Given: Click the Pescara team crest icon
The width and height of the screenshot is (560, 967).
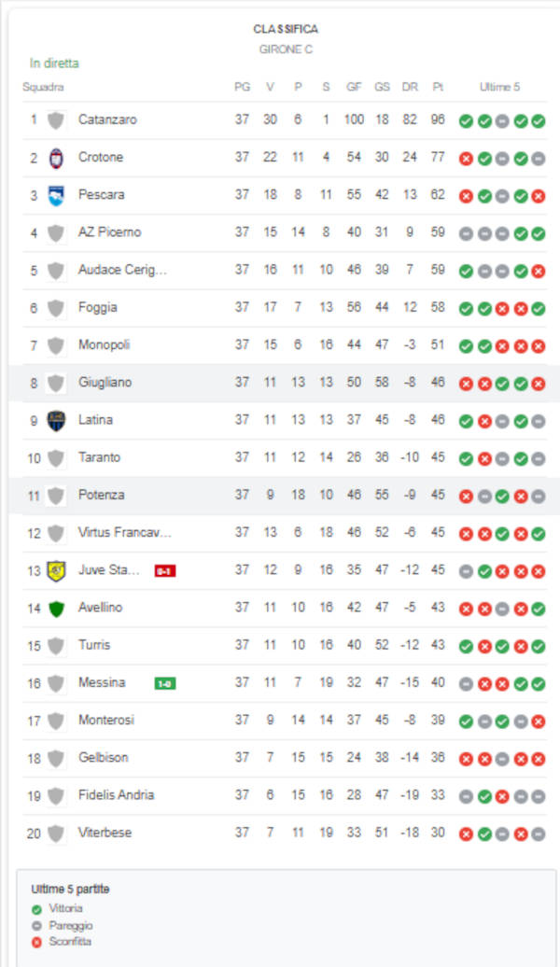Looking at the screenshot, I should pos(56,195).
